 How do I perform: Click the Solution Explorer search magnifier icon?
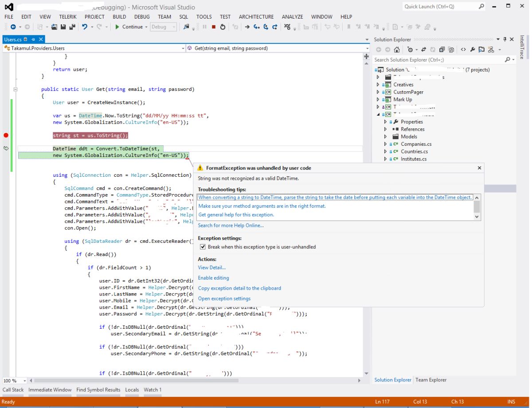[508, 60]
